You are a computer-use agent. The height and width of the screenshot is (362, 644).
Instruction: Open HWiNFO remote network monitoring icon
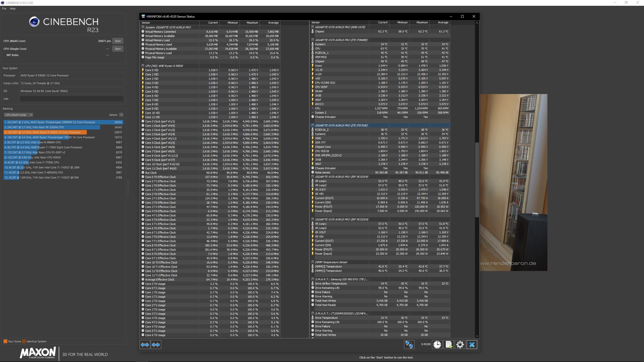[409, 345]
